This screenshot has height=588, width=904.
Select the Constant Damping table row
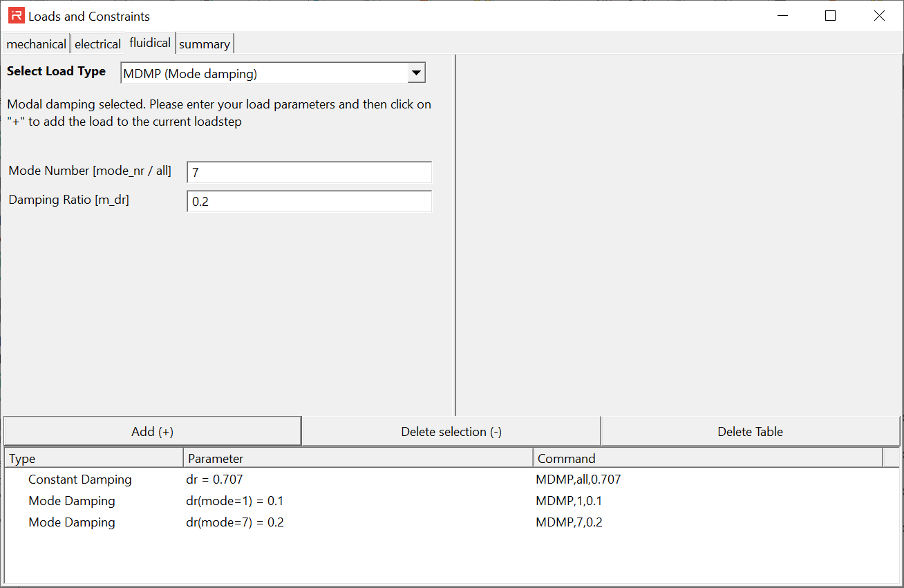tap(80, 480)
